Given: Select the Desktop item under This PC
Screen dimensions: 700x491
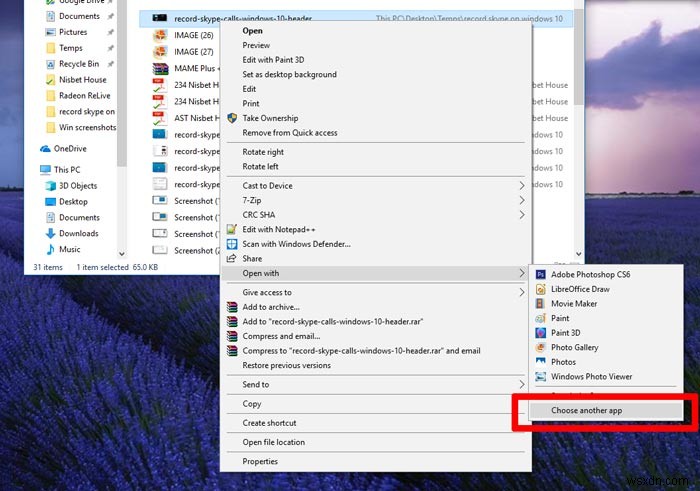Looking at the screenshot, I should (x=67, y=202).
